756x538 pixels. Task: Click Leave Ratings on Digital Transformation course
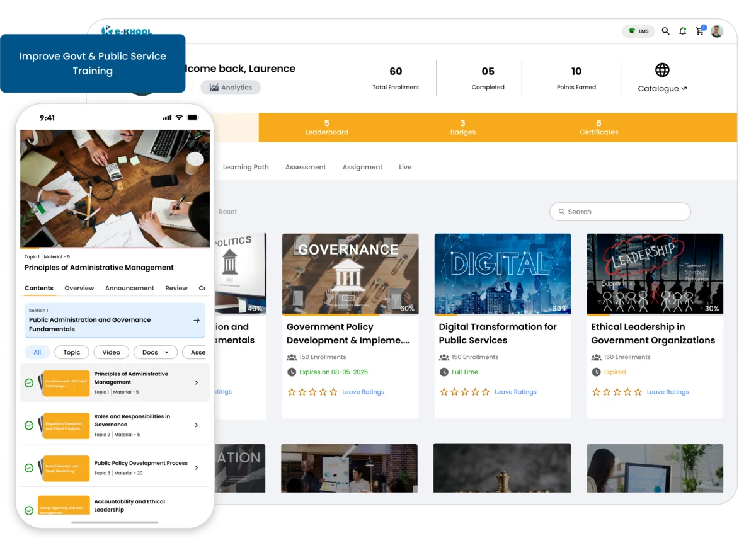(515, 391)
